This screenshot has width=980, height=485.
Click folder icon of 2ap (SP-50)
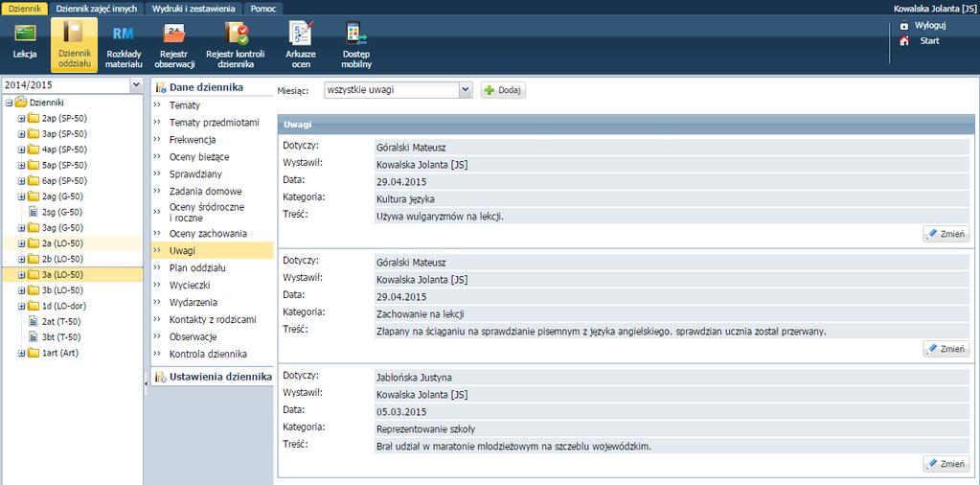coord(34,118)
